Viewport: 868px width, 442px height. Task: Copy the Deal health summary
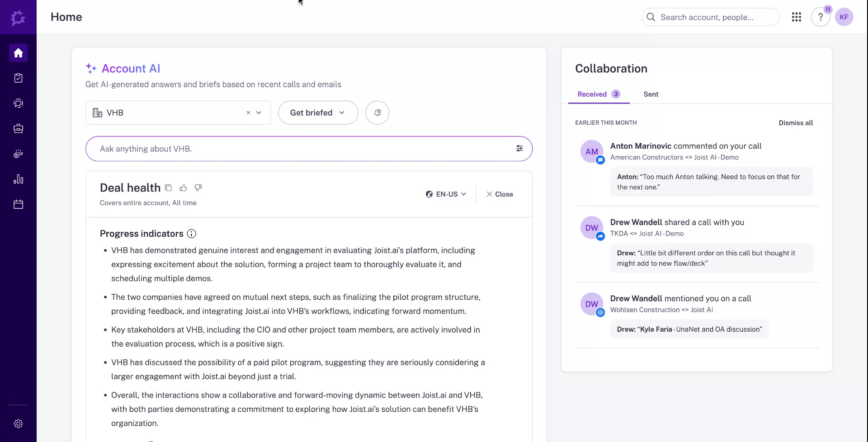[168, 188]
